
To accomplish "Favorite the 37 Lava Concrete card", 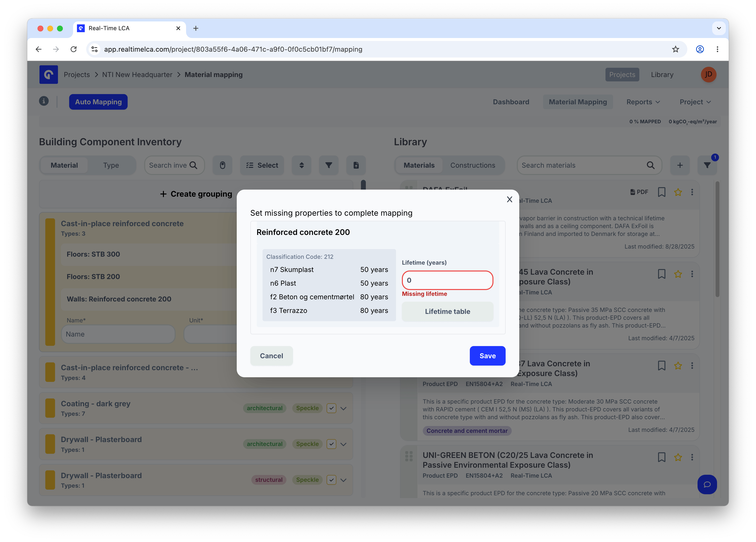I will pyautogui.click(x=678, y=366).
